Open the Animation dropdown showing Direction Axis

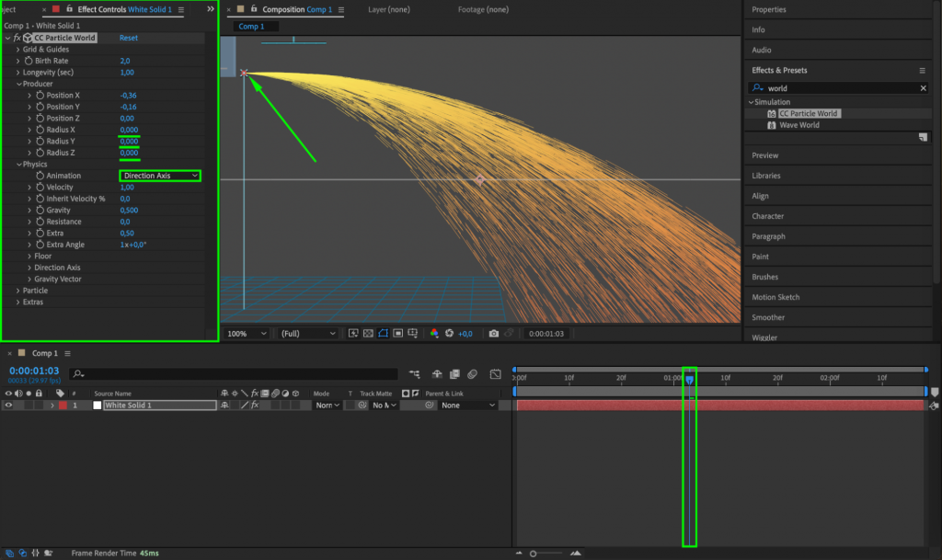(x=158, y=175)
